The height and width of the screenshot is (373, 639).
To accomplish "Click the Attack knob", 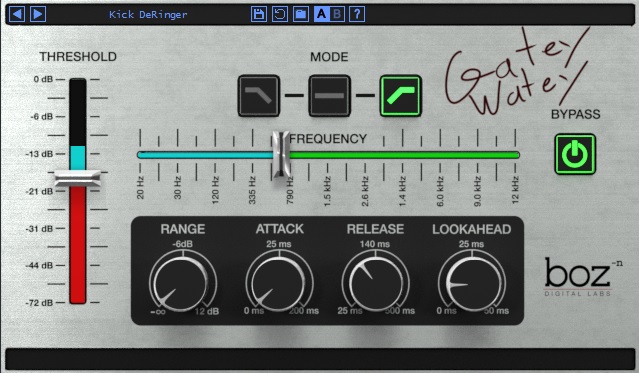I will pos(279,282).
